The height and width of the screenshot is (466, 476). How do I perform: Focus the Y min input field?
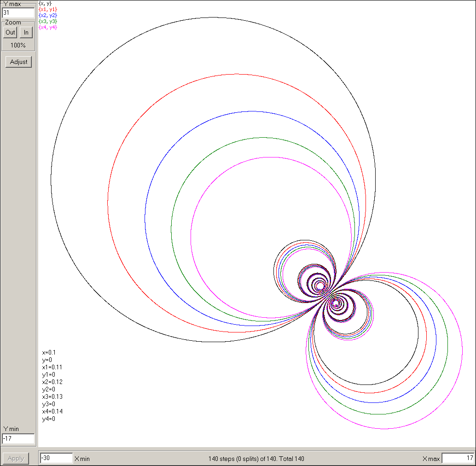coord(18,439)
